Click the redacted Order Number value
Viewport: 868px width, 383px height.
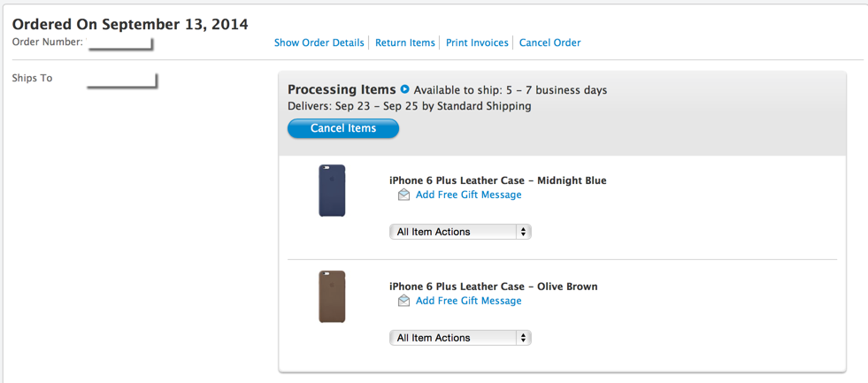(121, 42)
